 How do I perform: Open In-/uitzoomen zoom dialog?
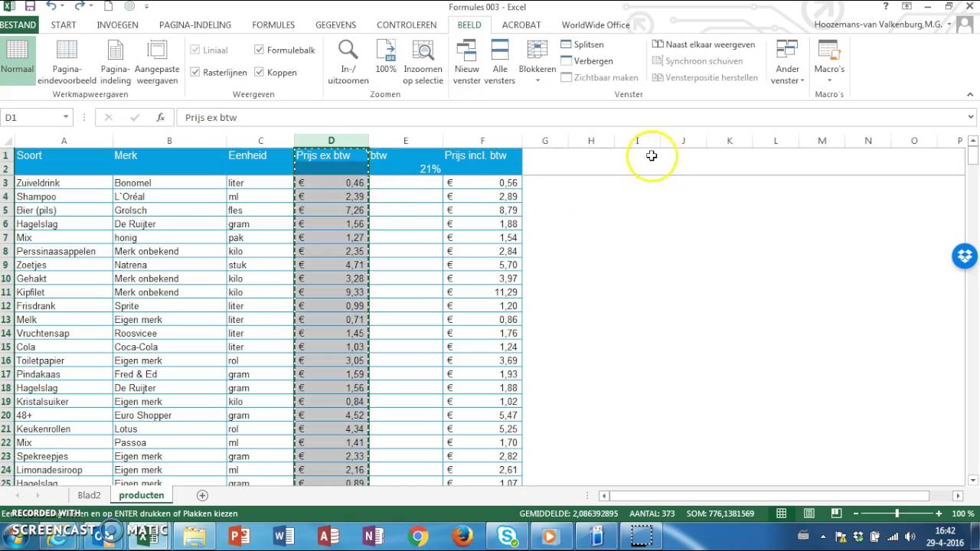(x=348, y=61)
